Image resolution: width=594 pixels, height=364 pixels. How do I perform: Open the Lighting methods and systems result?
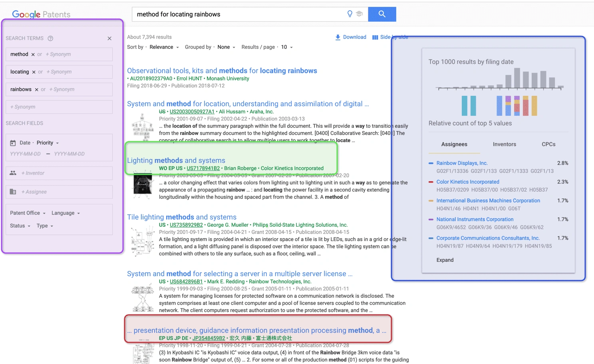pyautogui.click(x=176, y=160)
